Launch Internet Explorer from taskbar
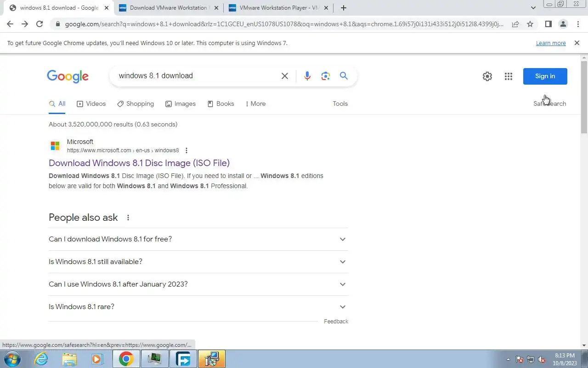This screenshot has height=368, width=588. (41, 359)
